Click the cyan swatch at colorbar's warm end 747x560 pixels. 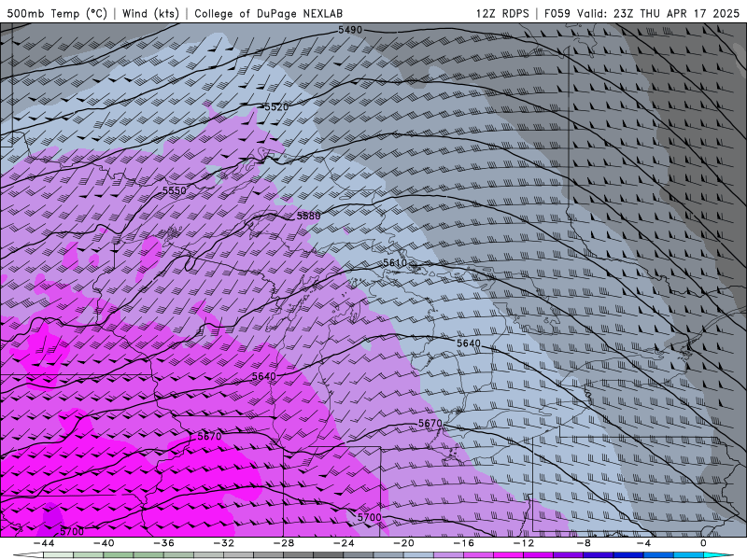coord(718,555)
